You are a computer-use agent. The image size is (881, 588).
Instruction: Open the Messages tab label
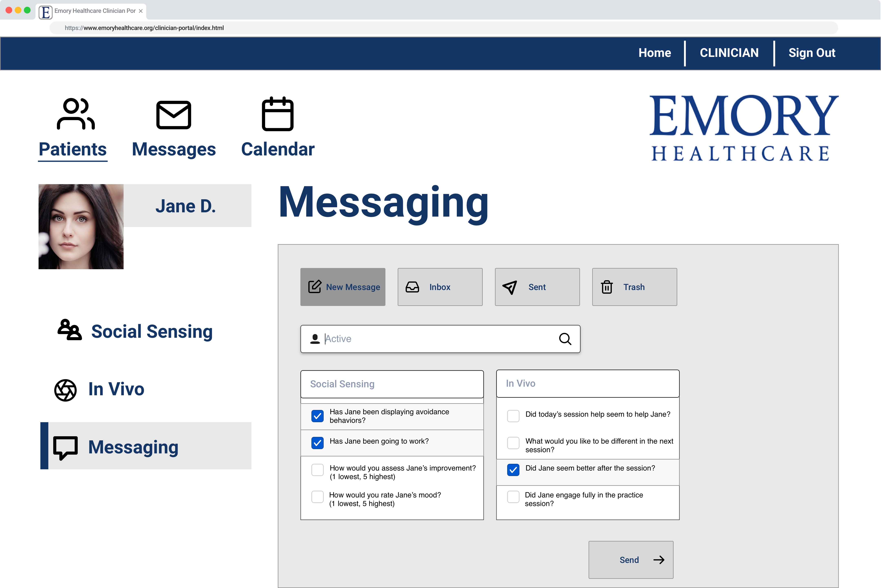tap(174, 150)
